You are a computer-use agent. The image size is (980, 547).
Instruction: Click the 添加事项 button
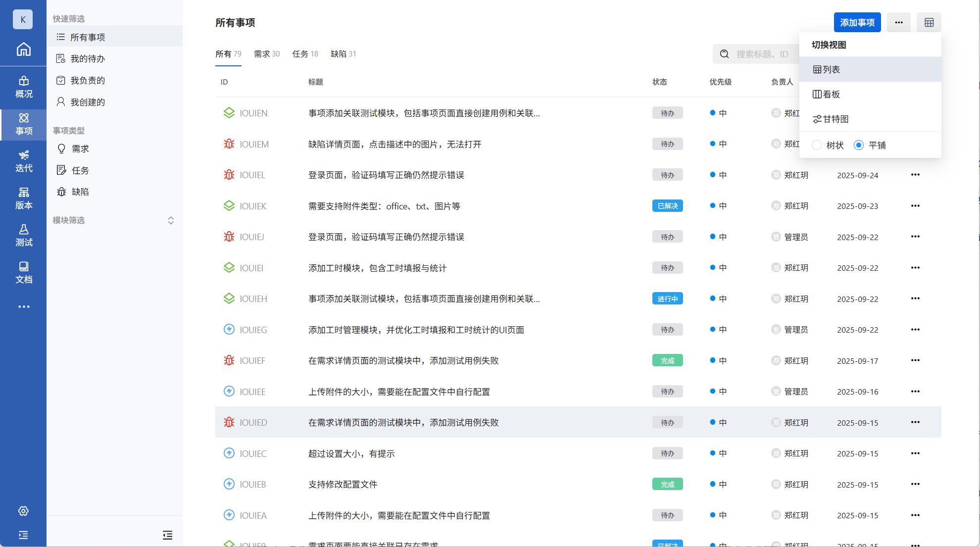pos(857,22)
